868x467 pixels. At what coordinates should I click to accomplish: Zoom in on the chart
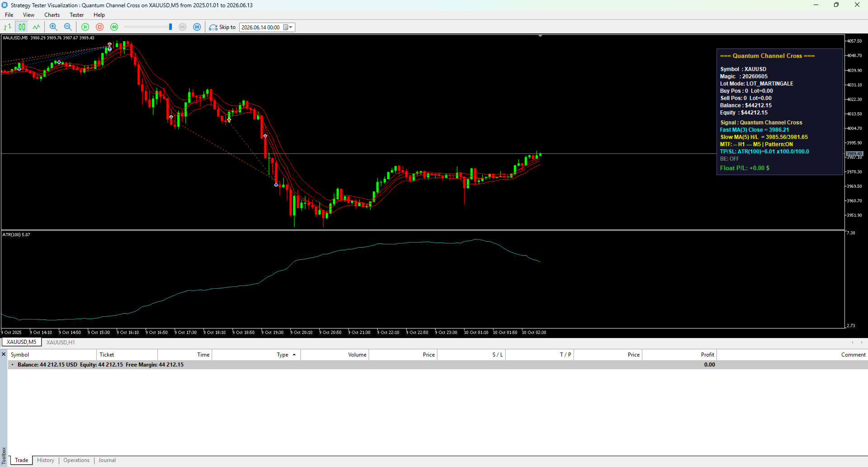[x=53, y=27]
